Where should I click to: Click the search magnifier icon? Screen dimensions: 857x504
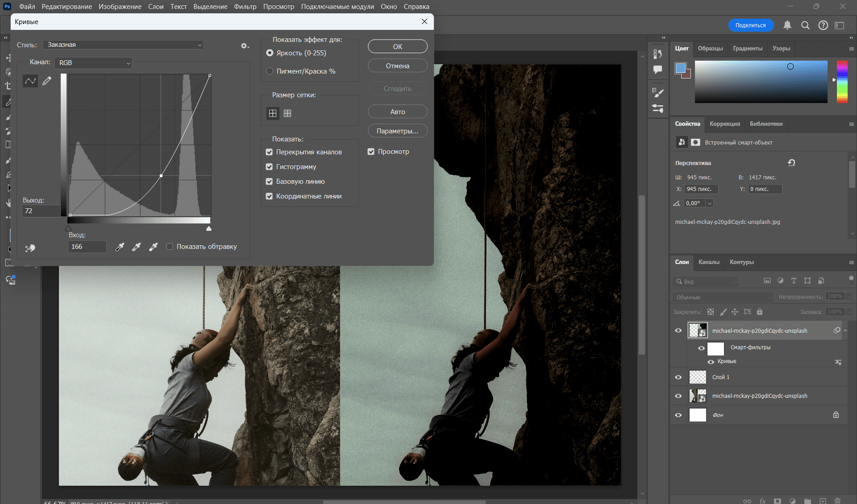(x=805, y=25)
